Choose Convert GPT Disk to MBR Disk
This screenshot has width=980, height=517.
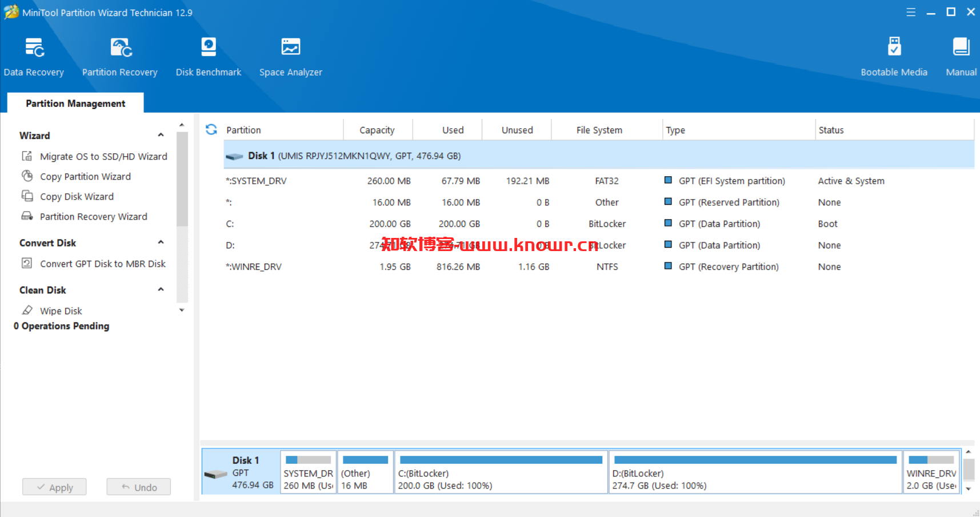(103, 264)
